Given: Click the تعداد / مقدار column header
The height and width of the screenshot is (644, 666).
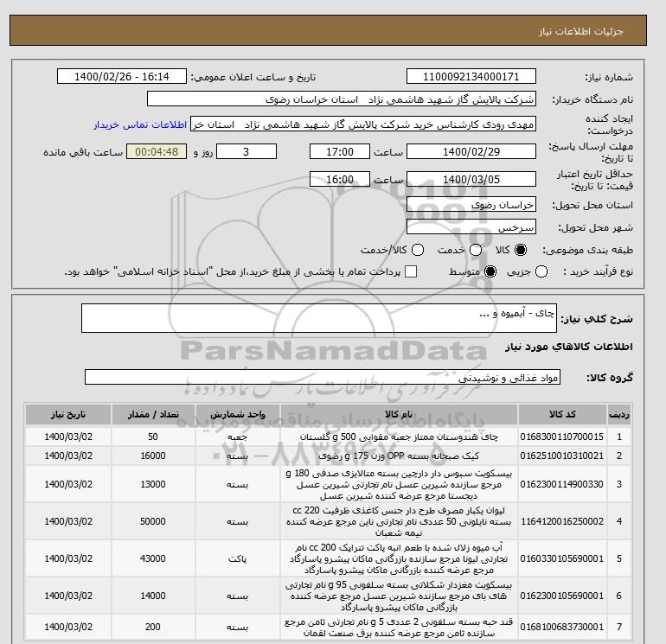Looking at the screenshot, I should pos(153,414).
